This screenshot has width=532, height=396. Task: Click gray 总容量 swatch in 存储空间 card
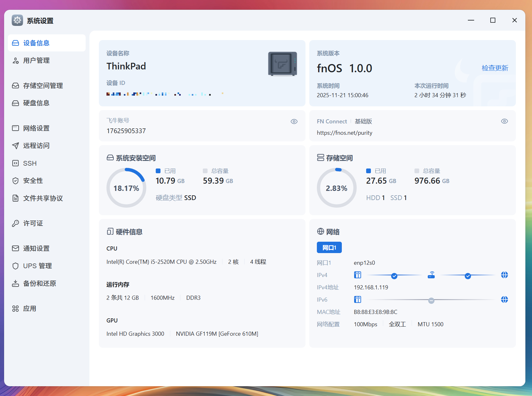(x=417, y=171)
